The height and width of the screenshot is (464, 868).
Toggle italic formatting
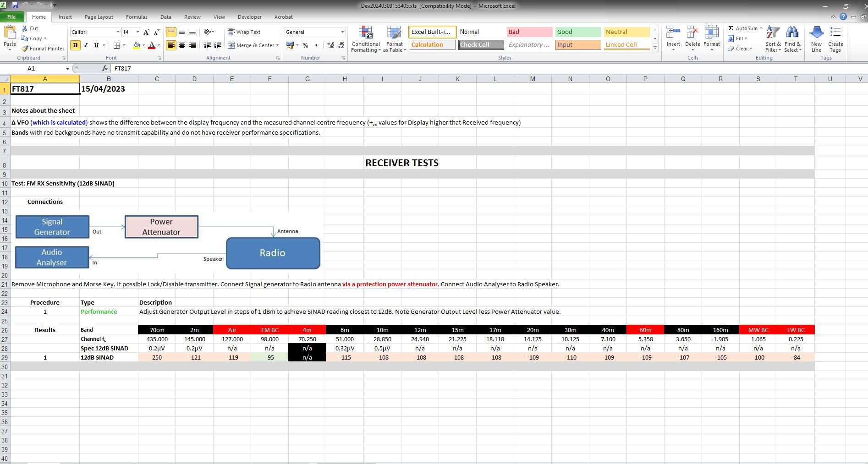coord(86,45)
